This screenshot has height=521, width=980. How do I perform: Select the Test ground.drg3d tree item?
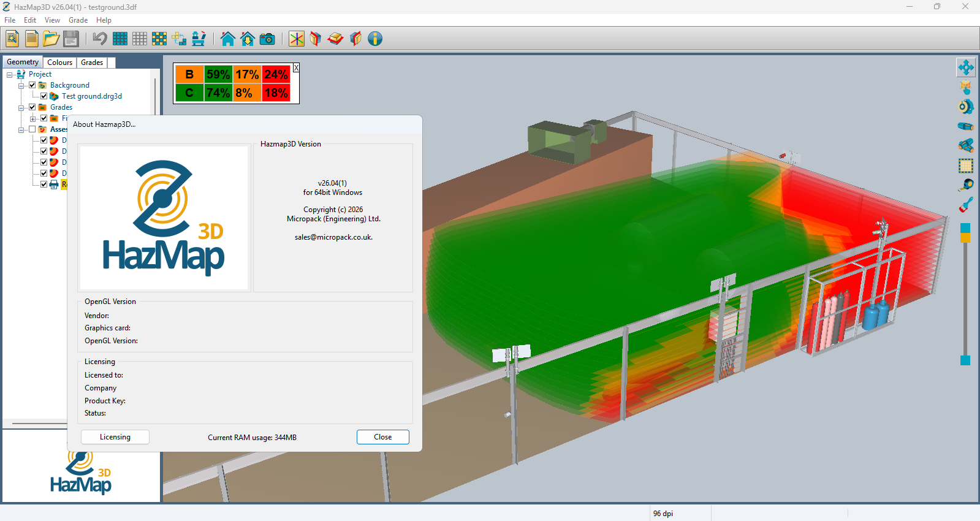[92, 96]
